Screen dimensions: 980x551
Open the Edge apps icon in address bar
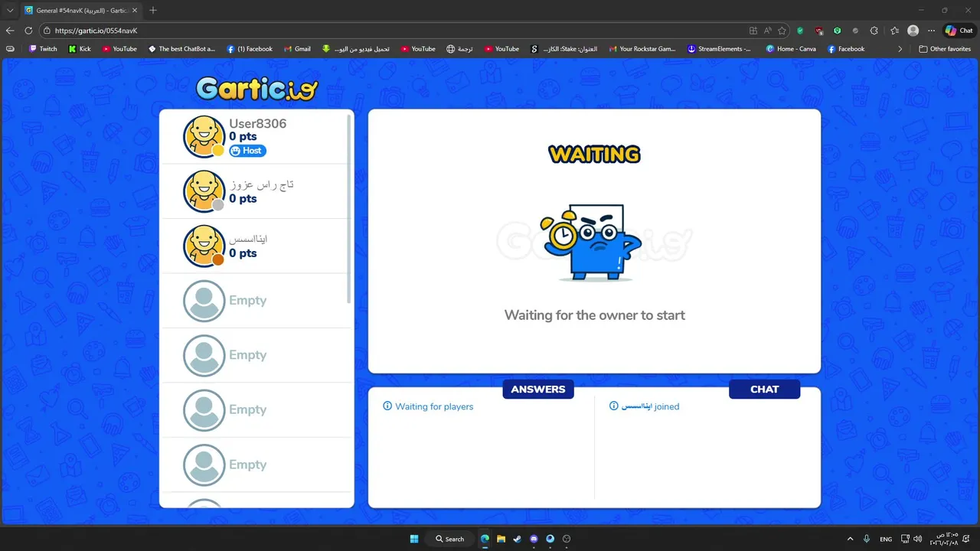[753, 31]
